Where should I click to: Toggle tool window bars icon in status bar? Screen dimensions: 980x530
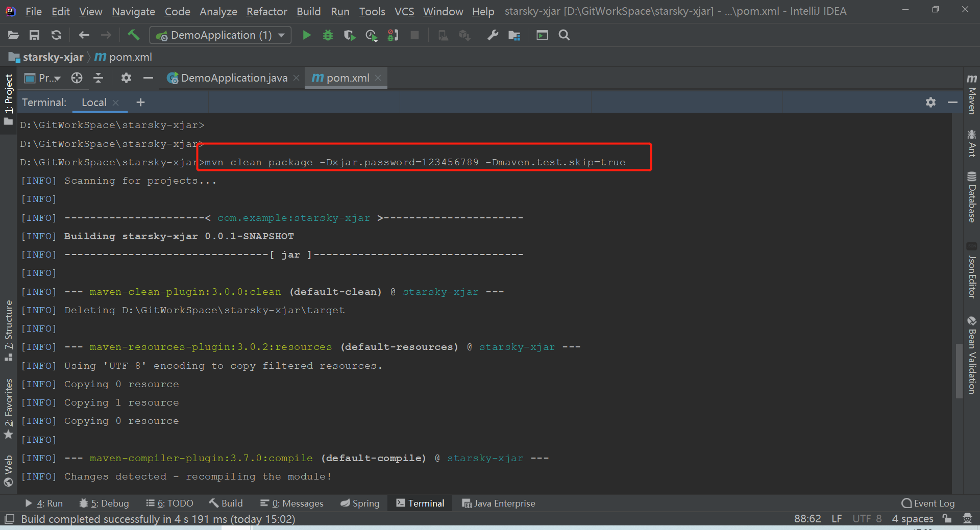[x=9, y=519]
